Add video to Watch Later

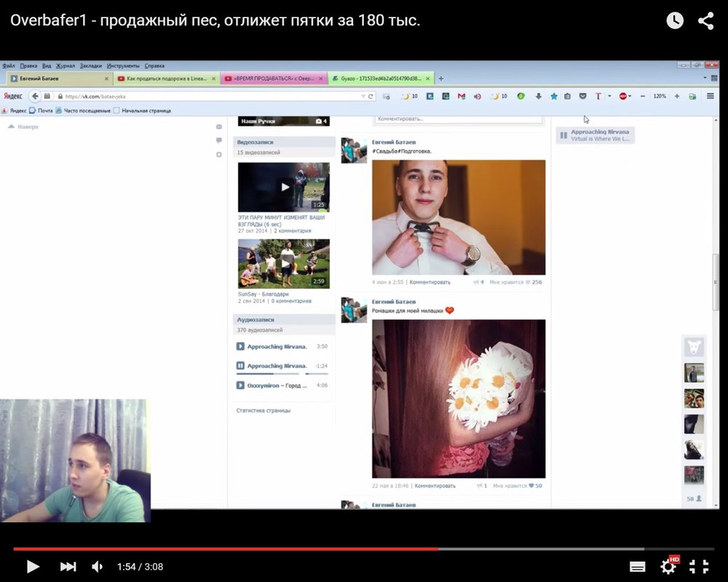point(675,20)
